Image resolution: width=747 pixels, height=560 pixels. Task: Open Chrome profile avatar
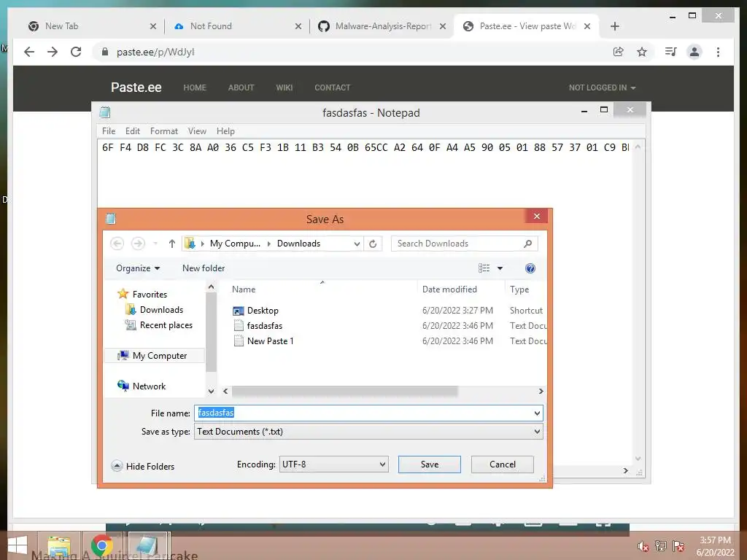point(694,52)
